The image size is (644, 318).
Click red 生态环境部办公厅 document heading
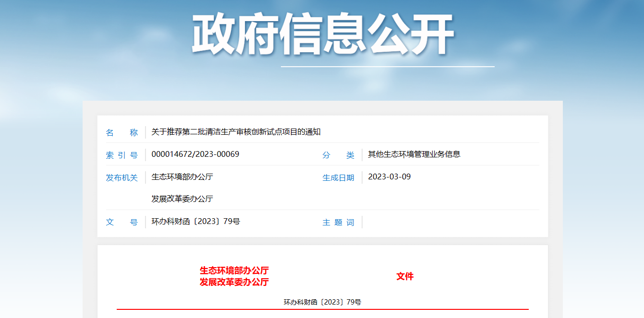click(x=234, y=271)
